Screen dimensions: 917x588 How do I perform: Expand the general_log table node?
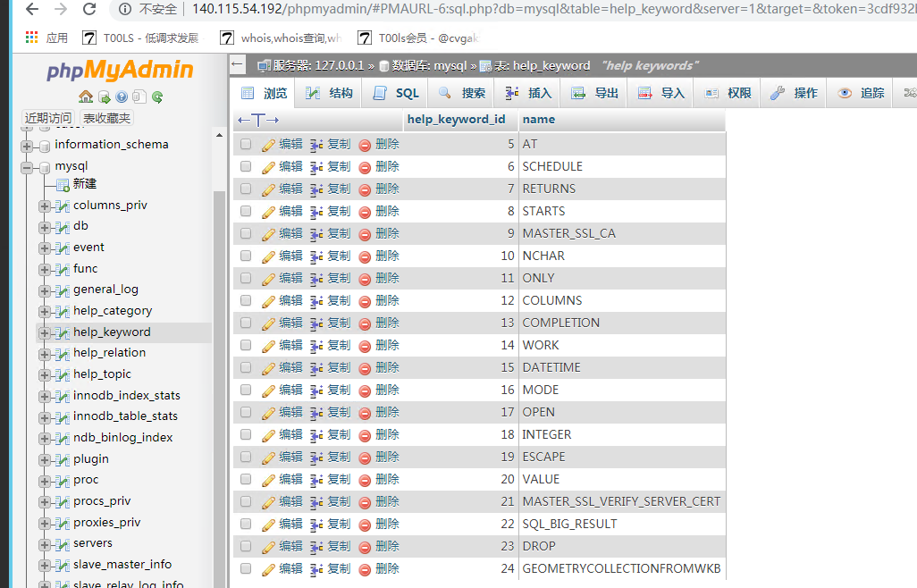coord(45,290)
